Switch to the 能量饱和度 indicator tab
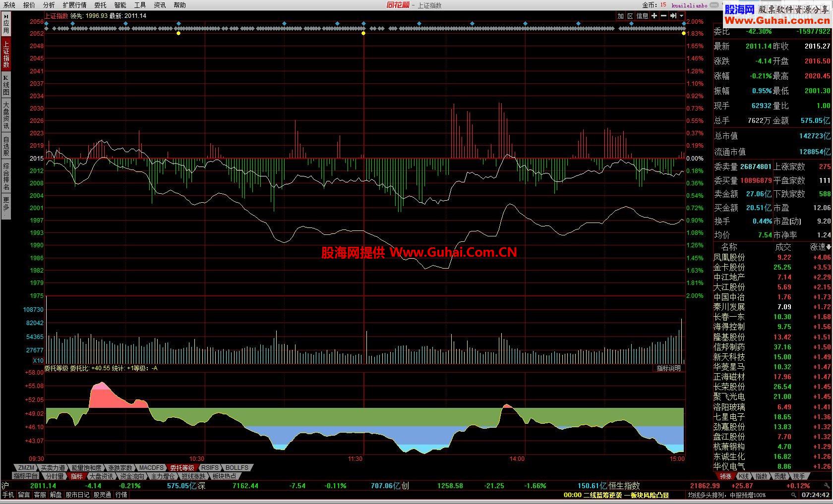 [86, 468]
